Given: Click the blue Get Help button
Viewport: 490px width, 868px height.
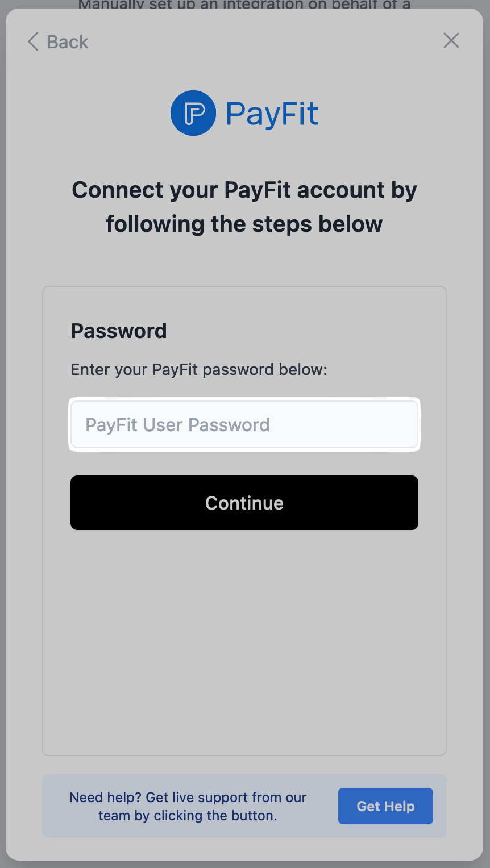Looking at the screenshot, I should click(x=385, y=806).
